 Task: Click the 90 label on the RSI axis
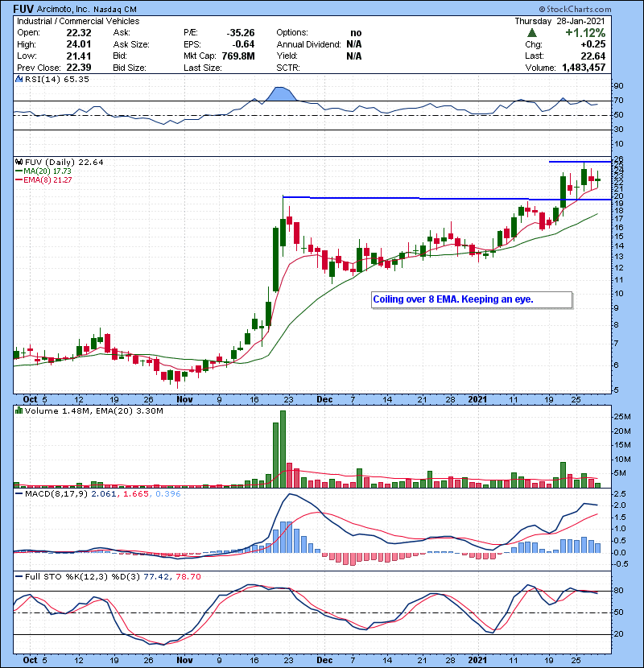point(618,85)
